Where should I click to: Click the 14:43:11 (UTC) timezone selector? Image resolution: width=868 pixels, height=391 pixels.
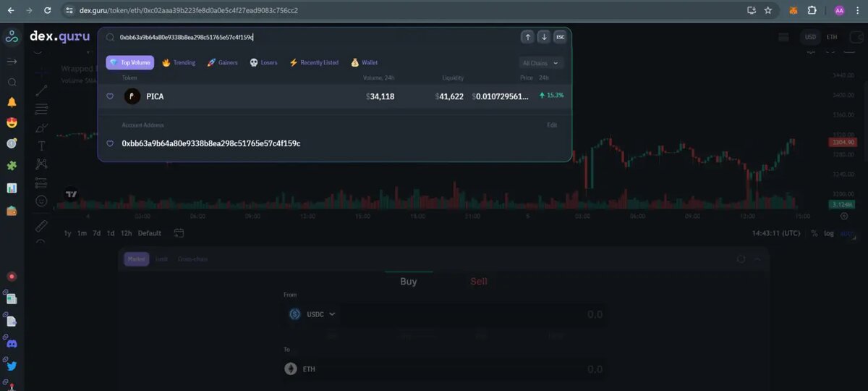tap(776, 233)
